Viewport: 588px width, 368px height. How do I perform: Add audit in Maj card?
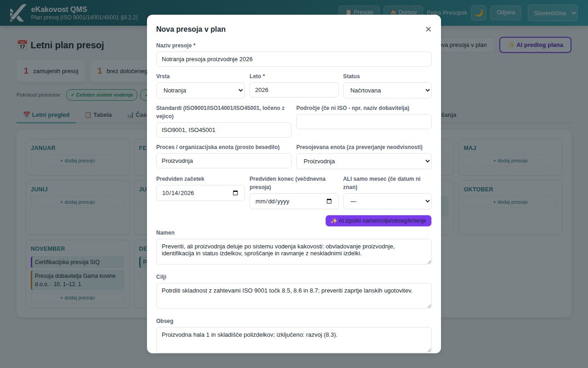coord(510,161)
